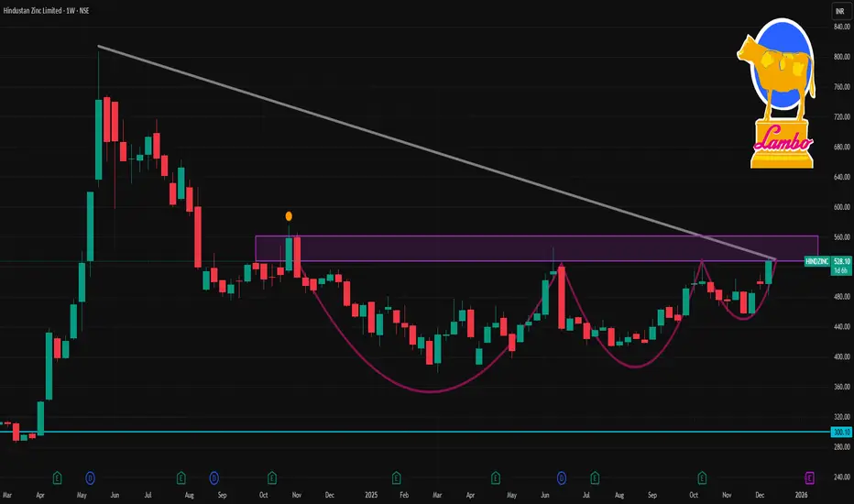Click the 600.00 price axis label
The image size is (854, 504).
click(841, 207)
